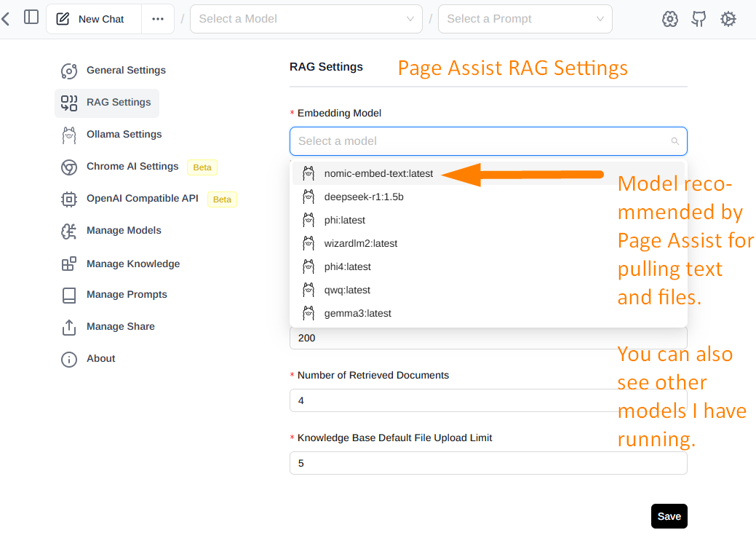Toggle the sidebar panel icon
Image resolution: width=756 pixels, height=538 pixels.
tap(31, 17)
